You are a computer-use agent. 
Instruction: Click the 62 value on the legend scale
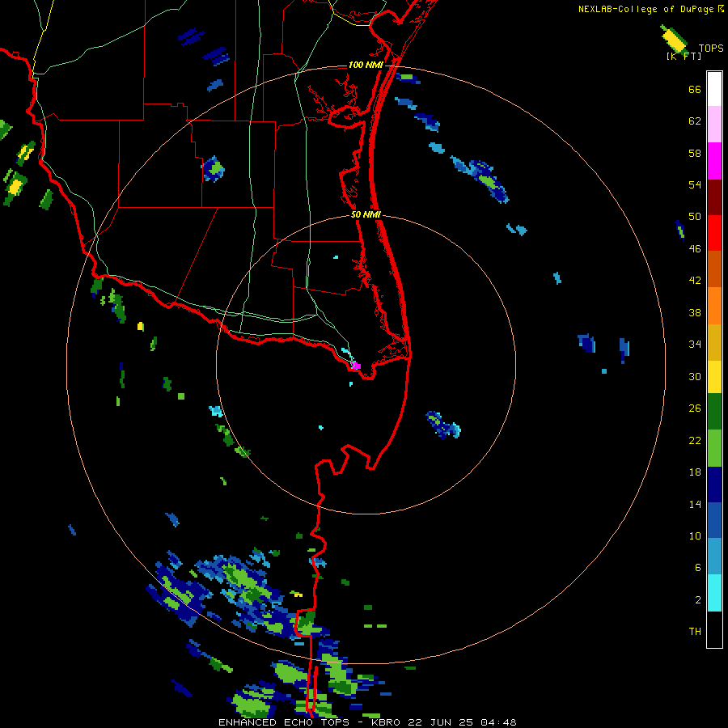695,121
